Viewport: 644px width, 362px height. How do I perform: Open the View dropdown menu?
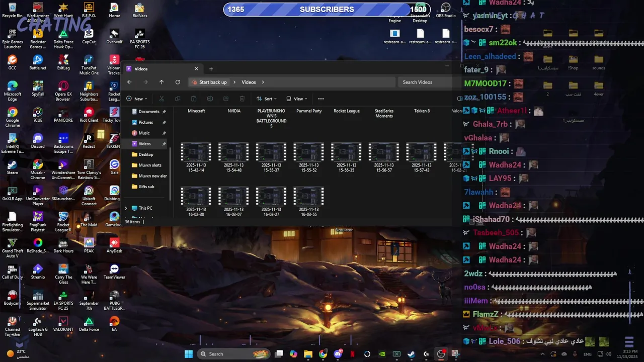[x=297, y=99]
